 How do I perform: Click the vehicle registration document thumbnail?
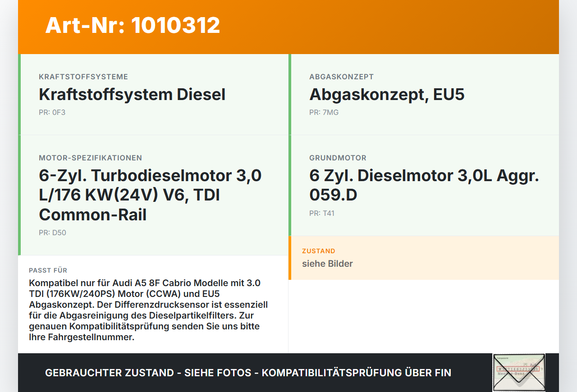pos(519,373)
